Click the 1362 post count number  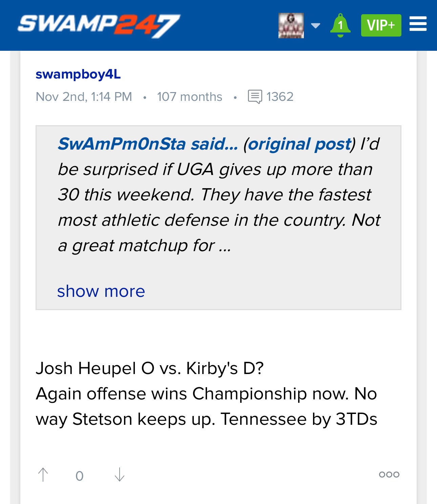(x=280, y=97)
